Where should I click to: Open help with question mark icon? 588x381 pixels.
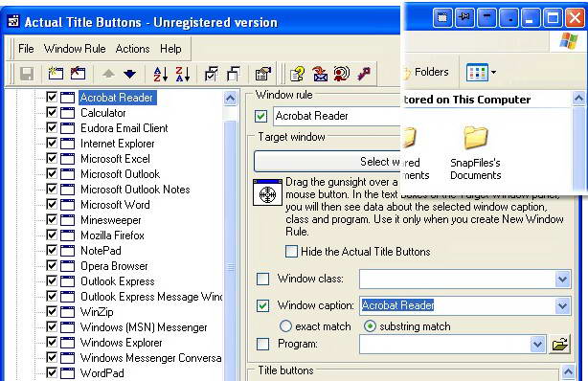pyautogui.click(x=298, y=74)
